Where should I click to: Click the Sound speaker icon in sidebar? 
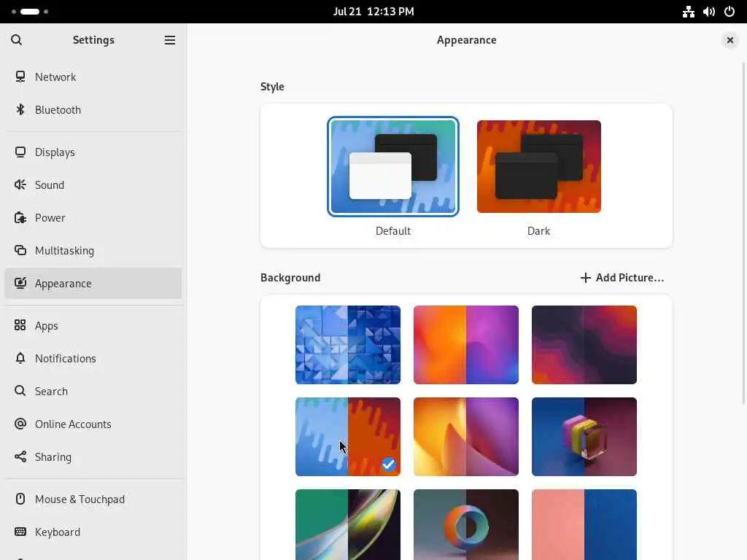tap(20, 184)
